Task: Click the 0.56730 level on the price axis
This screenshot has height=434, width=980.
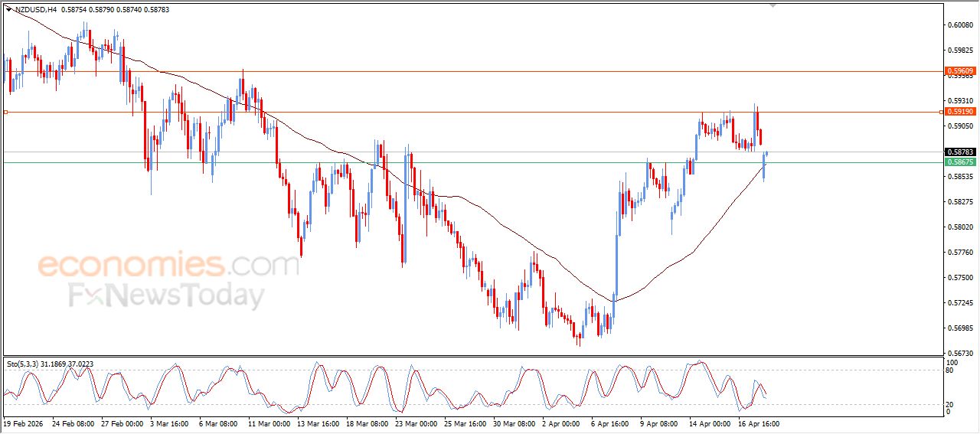Action: click(960, 354)
